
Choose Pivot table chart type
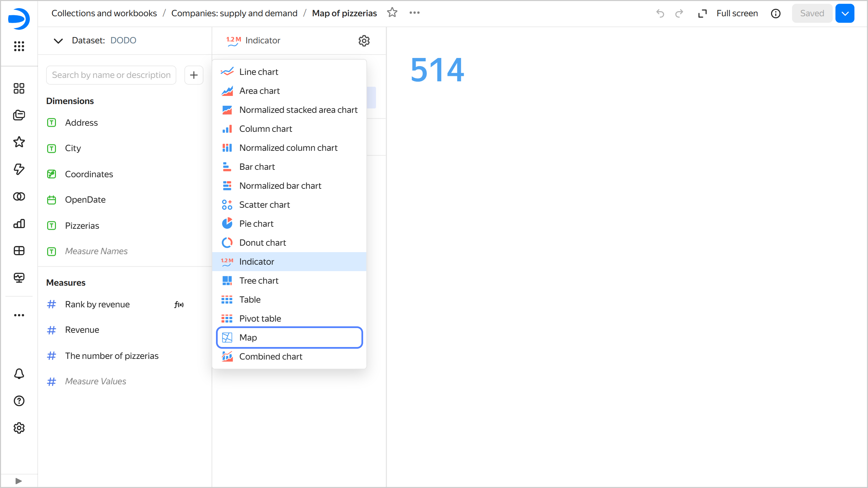point(260,319)
